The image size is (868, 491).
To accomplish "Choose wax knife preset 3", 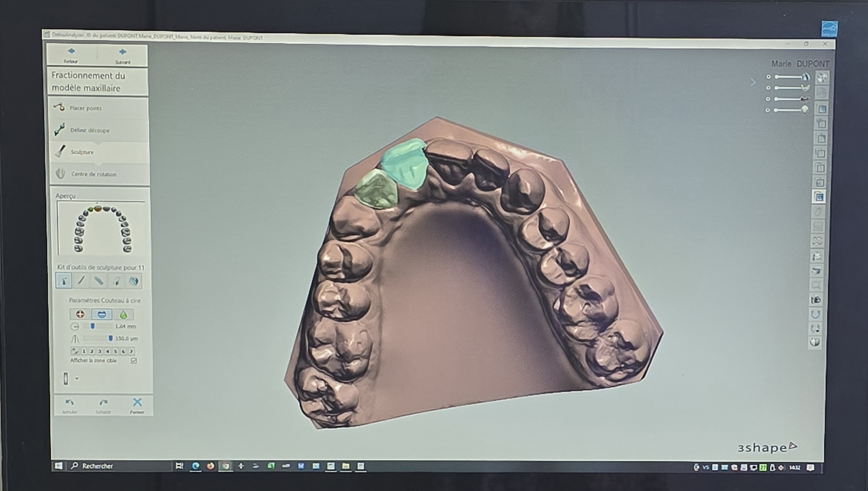I will 100,352.
